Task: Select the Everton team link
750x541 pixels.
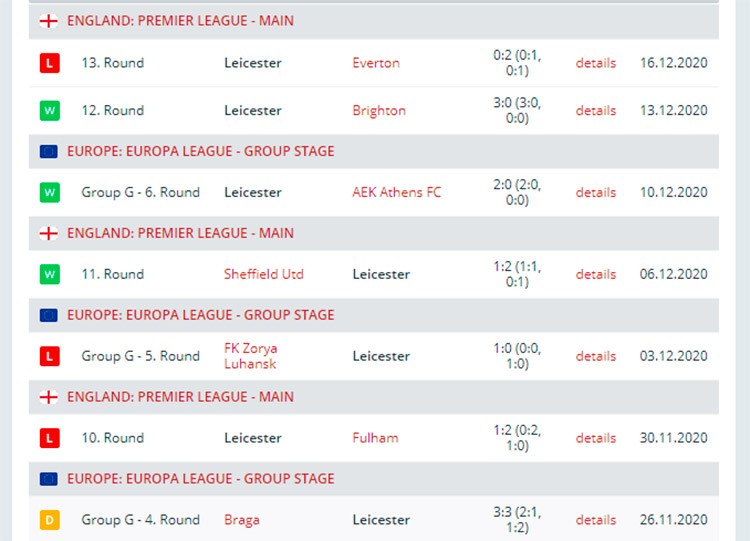Action: (x=376, y=63)
